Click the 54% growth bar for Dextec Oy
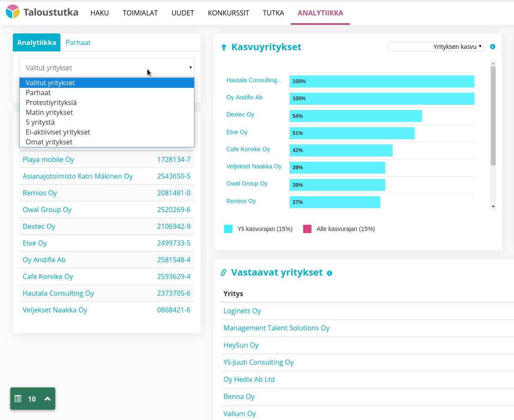514x420 pixels. pyautogui.click(x=356, y=116)
